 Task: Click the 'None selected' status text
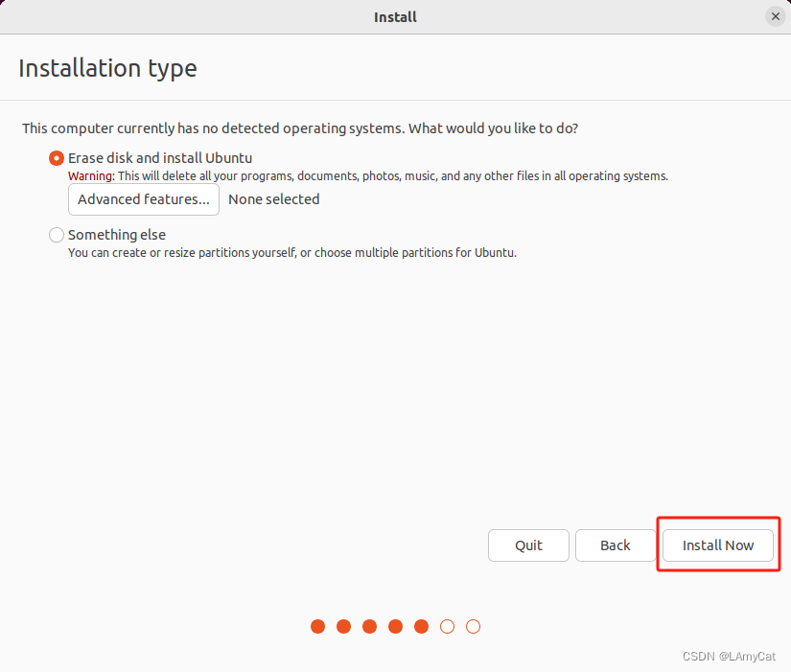click(274, 199)
